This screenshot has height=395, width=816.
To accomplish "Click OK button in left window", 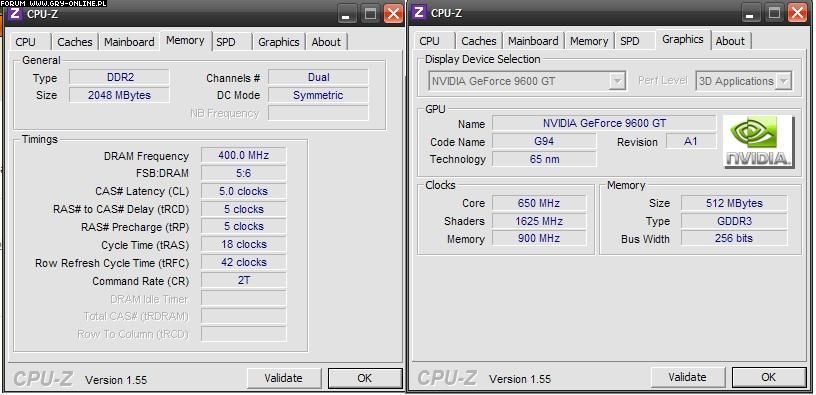I will (365, 378).
